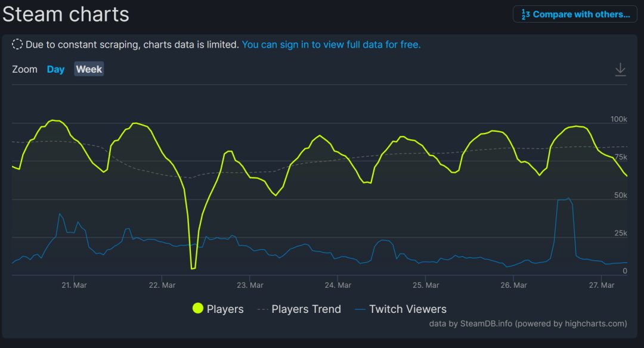Select the 25. Mar date marker
The image size is (644, 348).
click(x=426, y=285)
